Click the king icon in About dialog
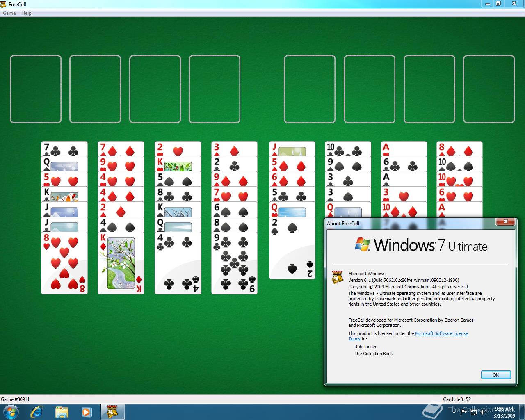 [337, 277]
